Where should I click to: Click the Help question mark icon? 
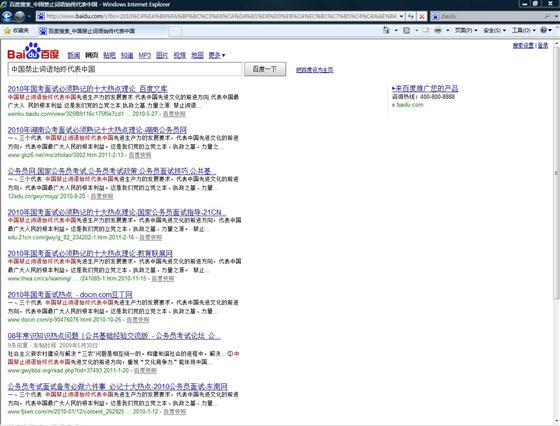(544, 30)
